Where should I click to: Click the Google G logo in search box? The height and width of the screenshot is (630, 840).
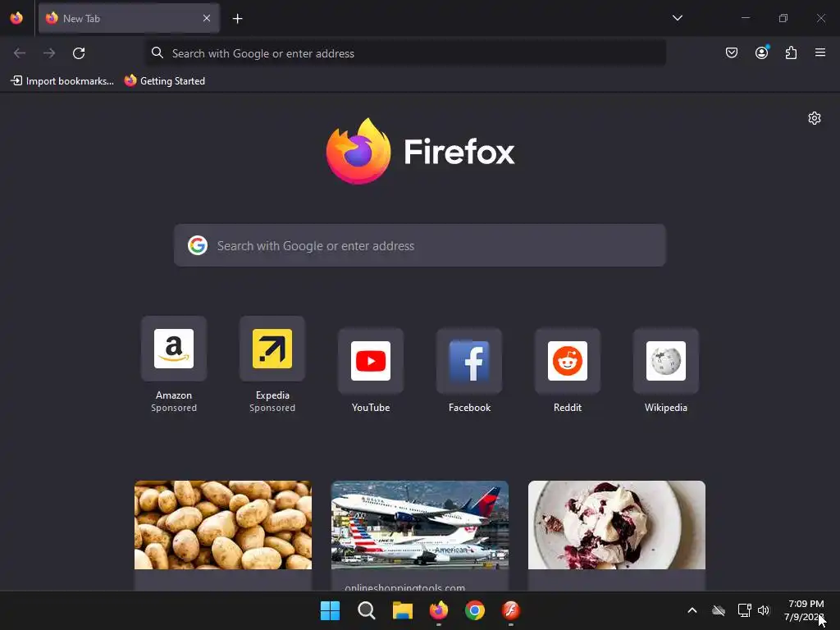coord(197,245)
